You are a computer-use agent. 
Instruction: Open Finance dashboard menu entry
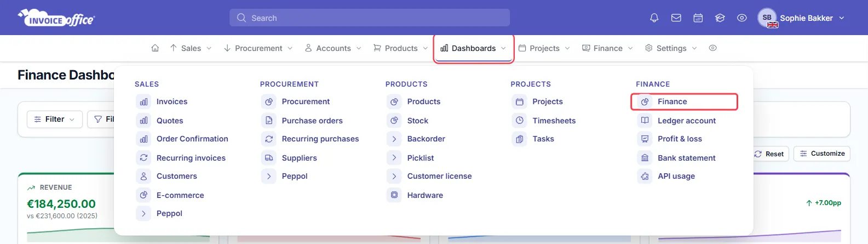[685, 102]
